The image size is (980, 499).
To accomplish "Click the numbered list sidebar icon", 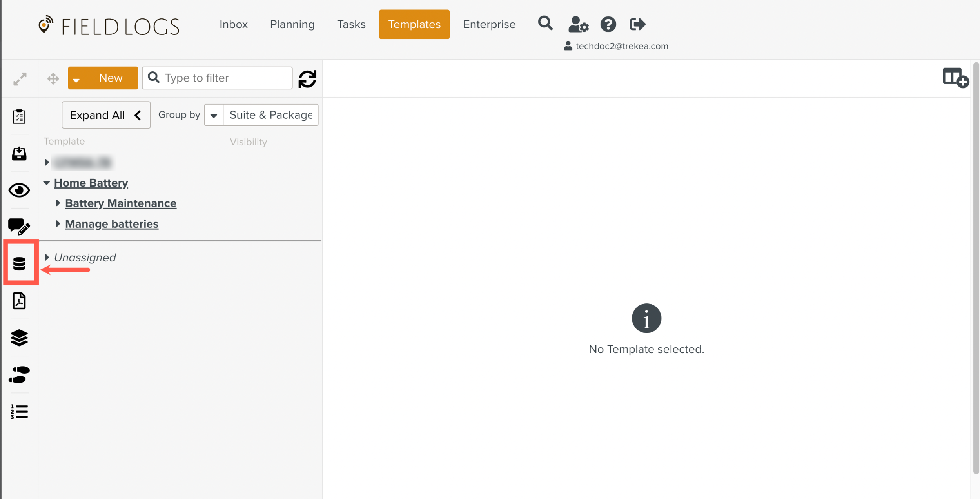I will click(19, 412).
